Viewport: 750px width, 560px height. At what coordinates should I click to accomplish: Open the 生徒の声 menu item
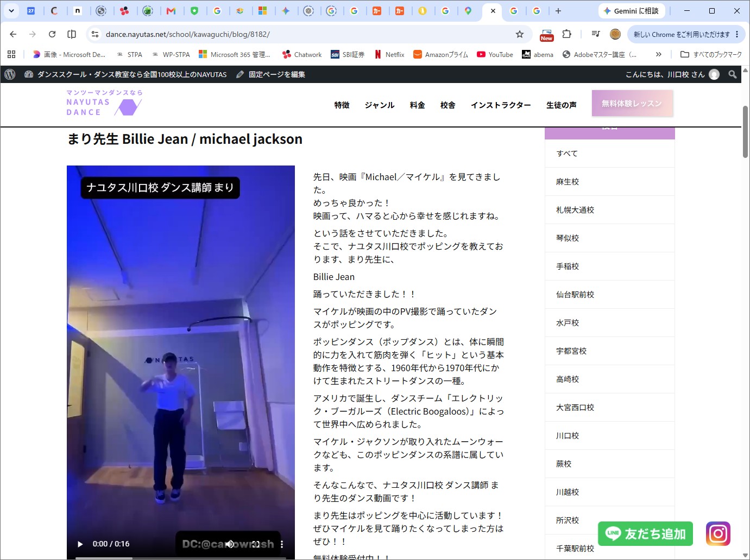click(561, 105)
